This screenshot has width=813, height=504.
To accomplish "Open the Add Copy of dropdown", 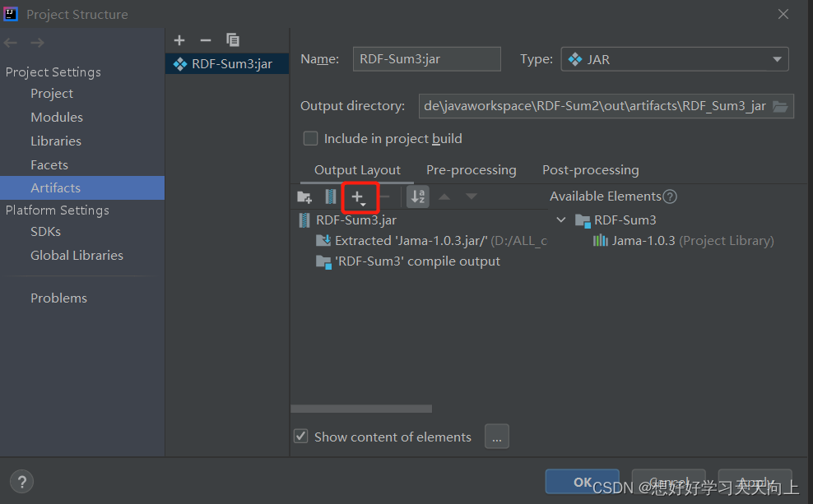I will click(x=359, y=197).
